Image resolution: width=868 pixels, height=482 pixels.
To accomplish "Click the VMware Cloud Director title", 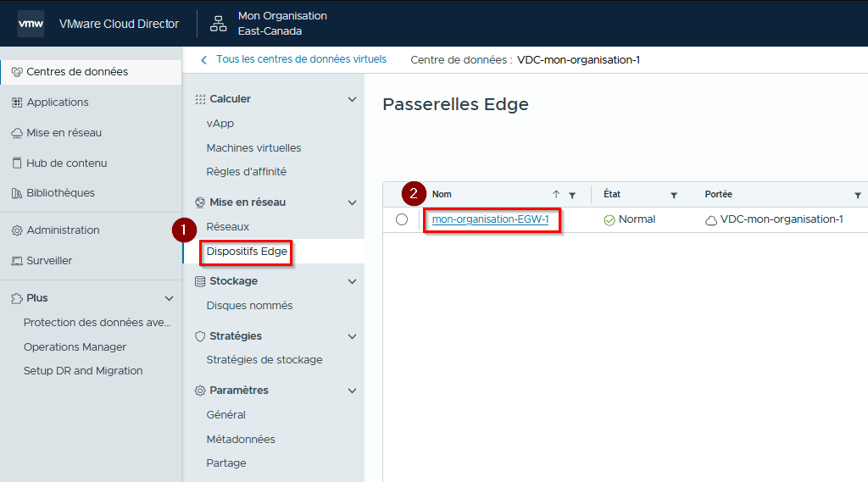I will (119, 24).
